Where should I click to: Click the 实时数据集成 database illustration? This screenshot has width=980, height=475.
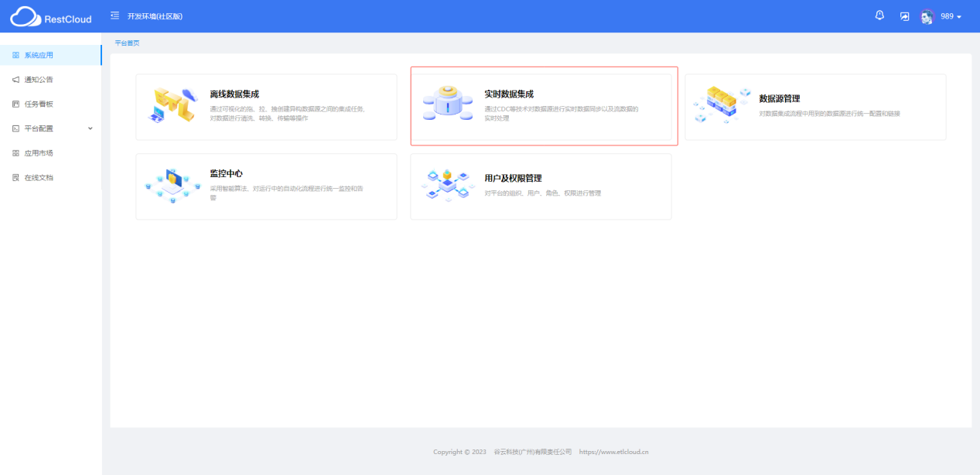[448, 104]
